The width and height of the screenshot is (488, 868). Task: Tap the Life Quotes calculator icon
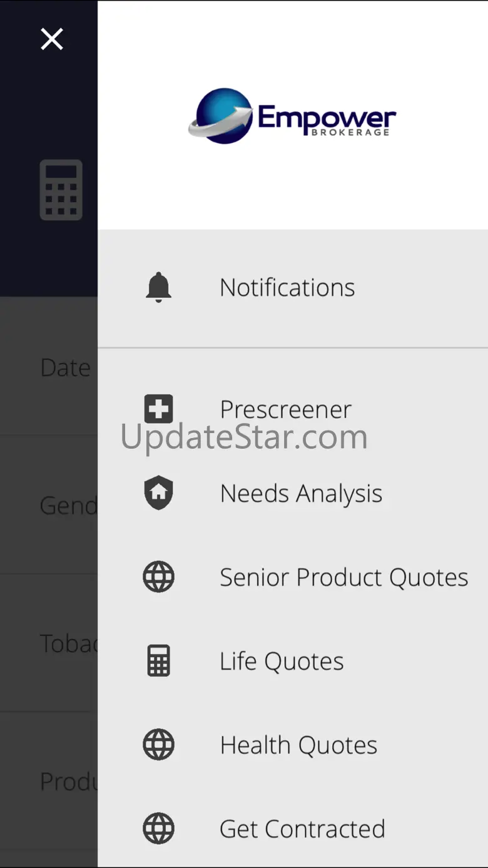[x=158, y=661]
